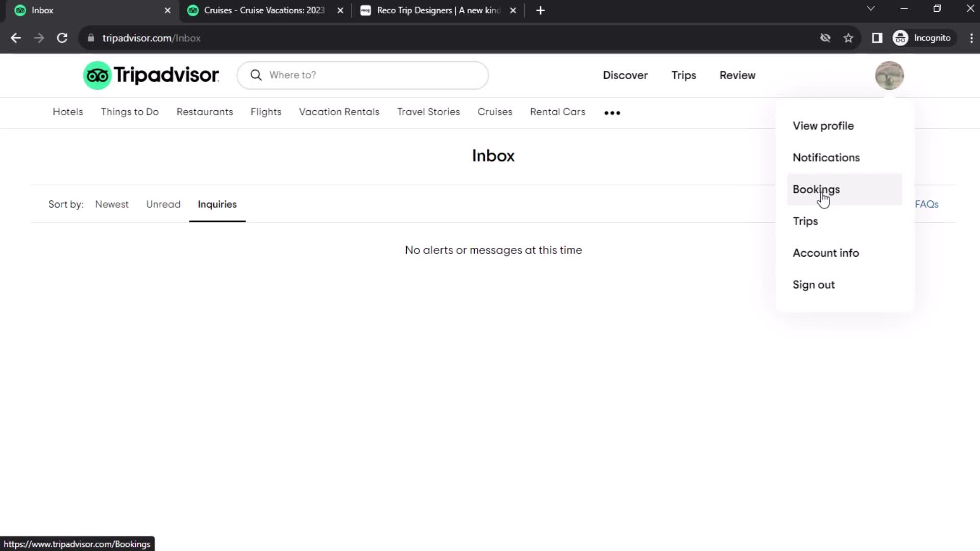
Task: Expand browser tab dropdown arrow
Action: pos(871,9)
